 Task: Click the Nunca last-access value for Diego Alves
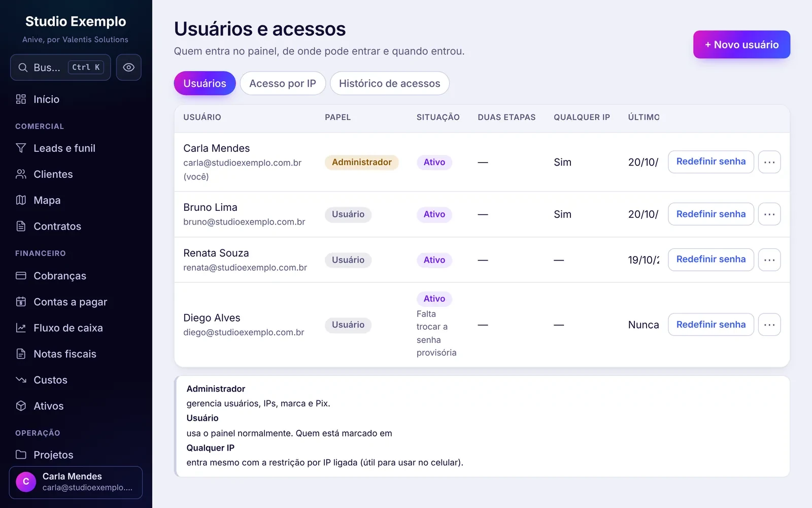click(644, 325)
